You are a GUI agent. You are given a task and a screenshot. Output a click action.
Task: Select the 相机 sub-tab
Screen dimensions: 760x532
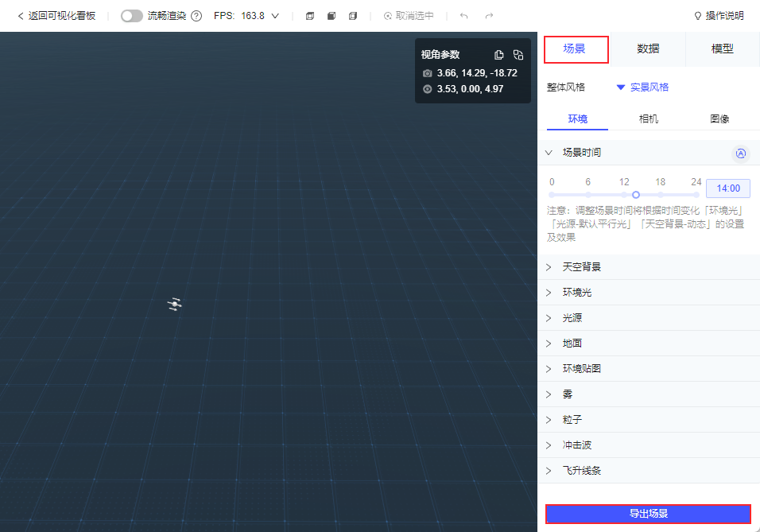(649, 118)
